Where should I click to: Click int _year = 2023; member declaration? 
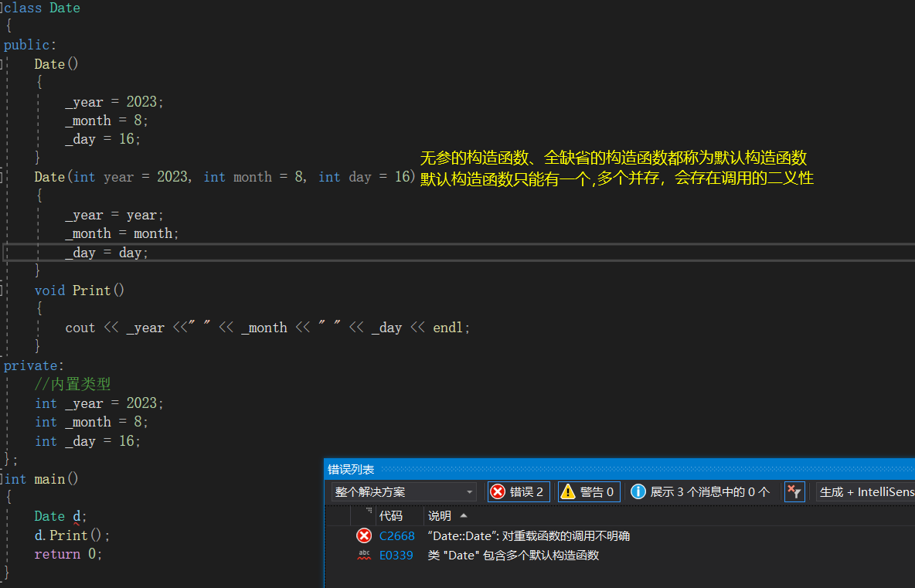[x=99, y=403]
